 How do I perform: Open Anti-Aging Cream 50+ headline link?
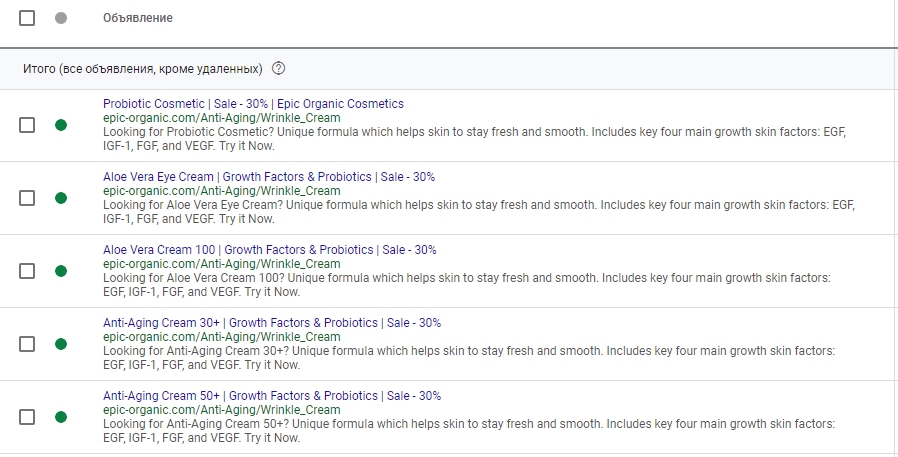(x=272, y=396)
